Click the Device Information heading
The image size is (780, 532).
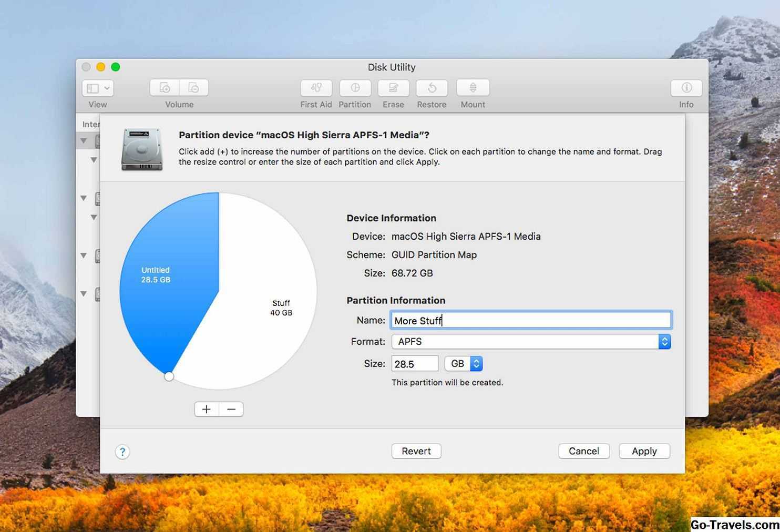[391, 218]
